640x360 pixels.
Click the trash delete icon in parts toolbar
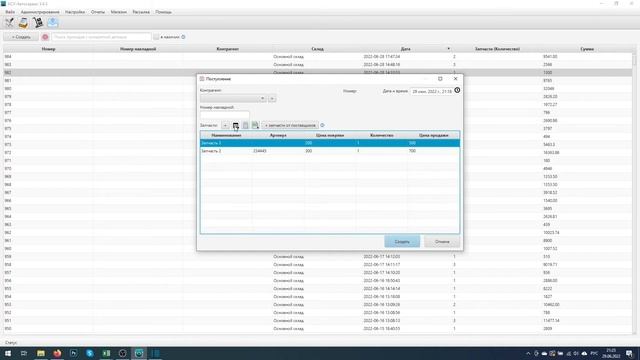pyautogui.click(x=245, y=125)
